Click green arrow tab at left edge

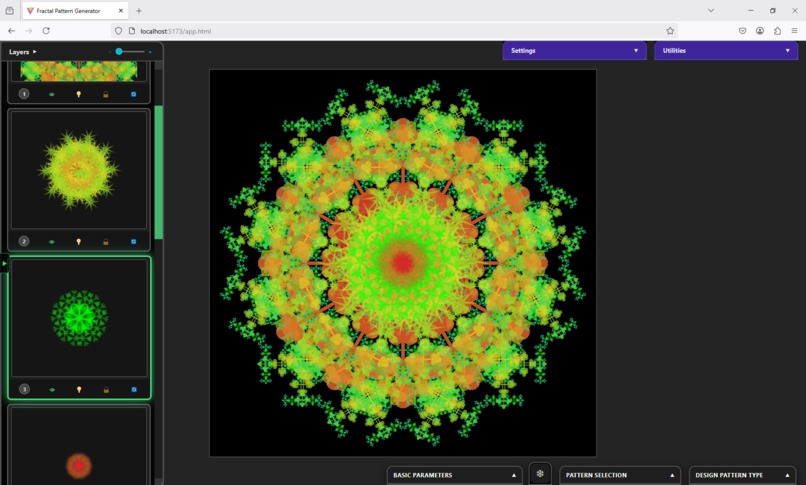pos(4,264)
